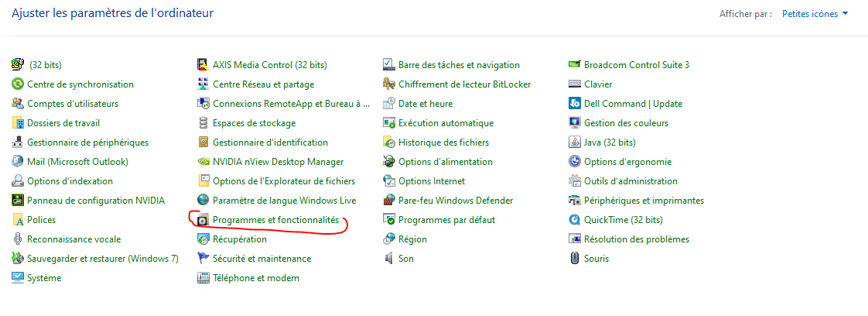Click the Historique des fichiers icon
The height and width of the screenshot is (316, 868).
(x=388, y=143)
